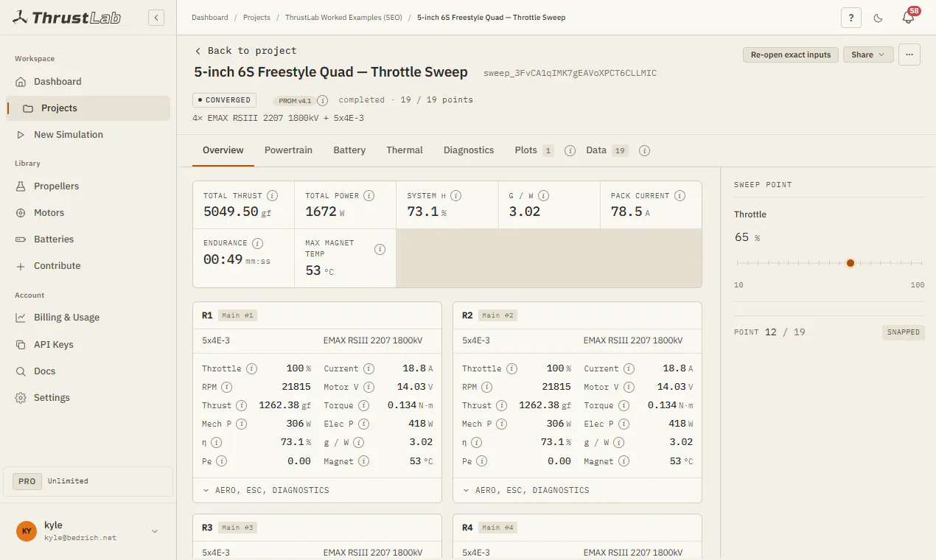936x560 pixels.
Task: Open API Keys page
Action: [x=88, y=345]
